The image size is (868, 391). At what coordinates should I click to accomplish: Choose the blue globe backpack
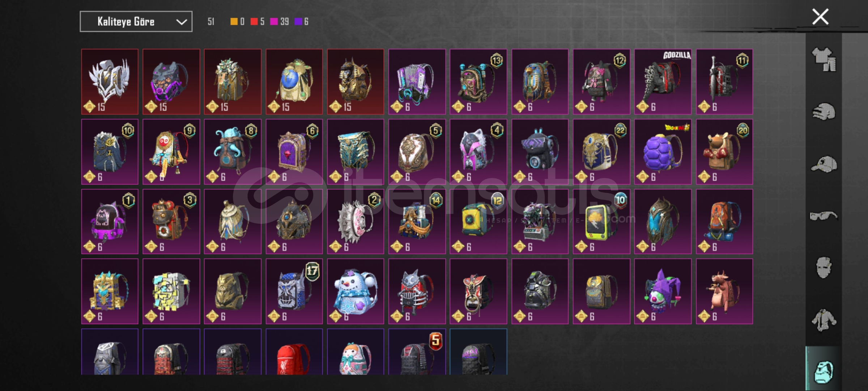[294, 82]
